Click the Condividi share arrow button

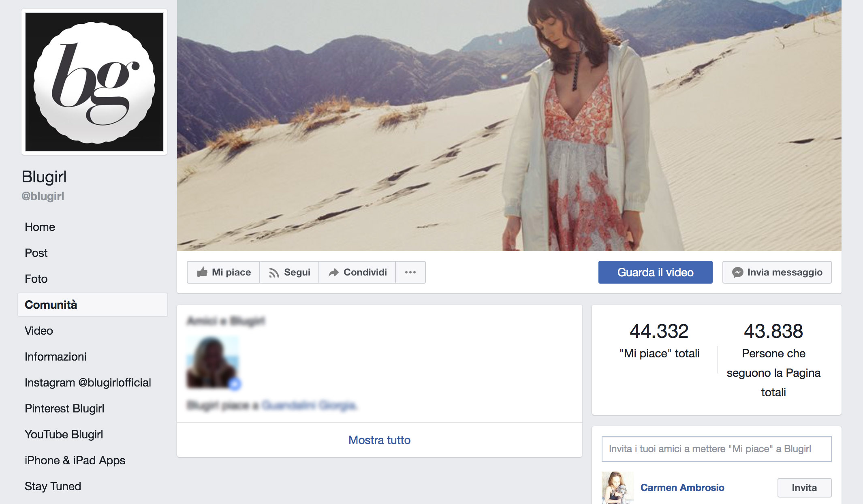[357, 272]
